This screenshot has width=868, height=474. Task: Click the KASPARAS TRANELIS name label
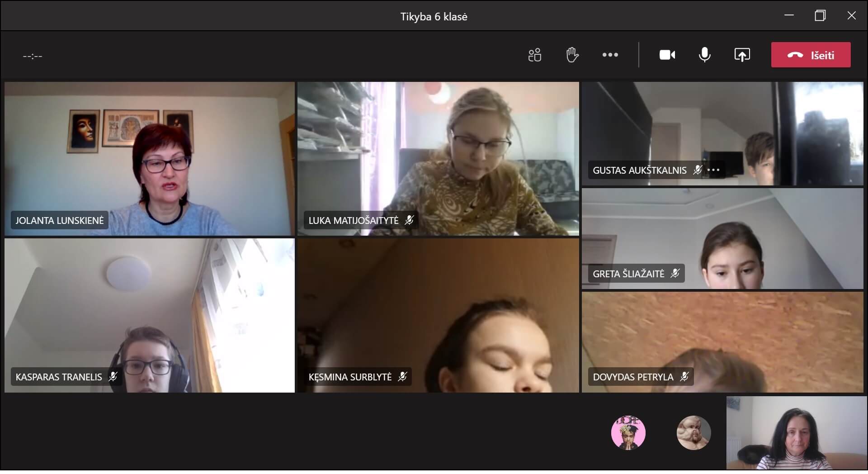(59, 377)
